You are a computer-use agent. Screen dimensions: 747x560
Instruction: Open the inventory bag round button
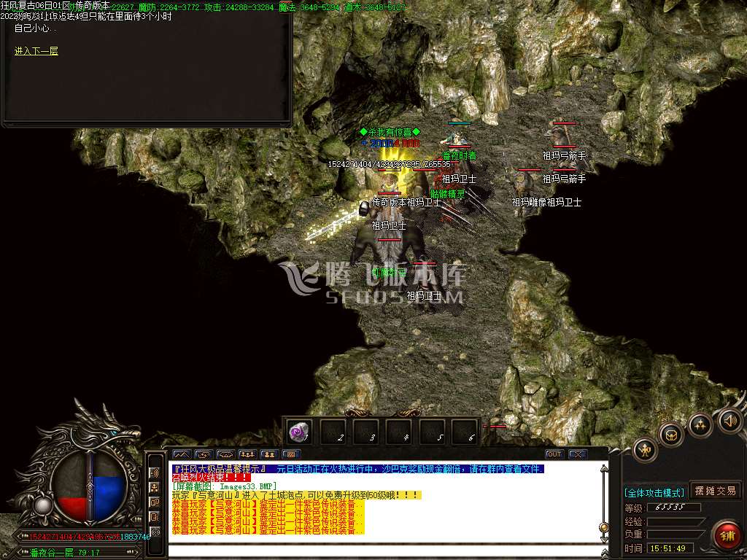(x=672, y=435)
